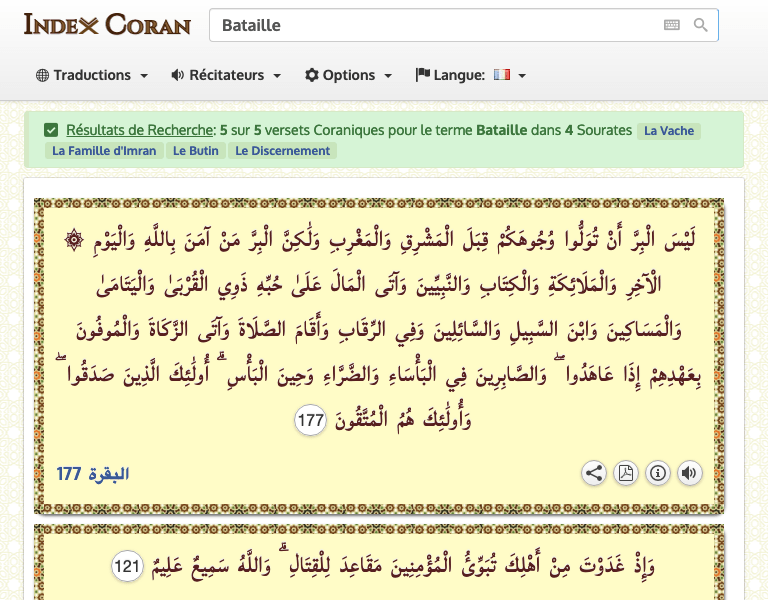Toggle the search results green checkbox

[51, 130]
